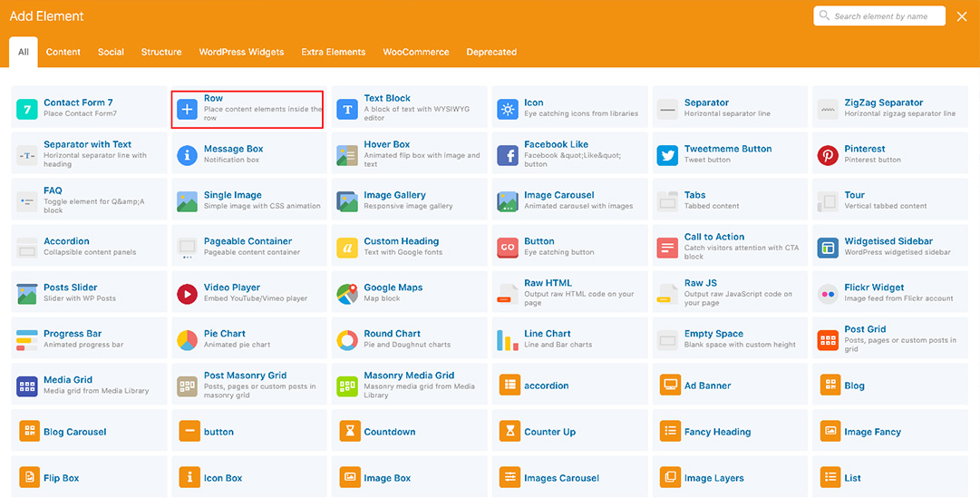Insert the FAQ element
The height and width of the screenshot is (498, 980).
click(90, 200)
